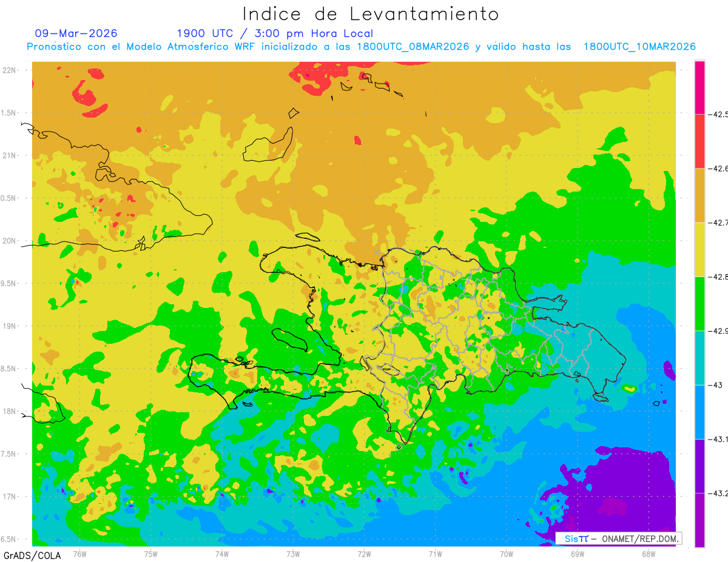Click the "Pronostico con el Modelo Atmosferico WRF" line
728x562 pixels.
(362, 47)
